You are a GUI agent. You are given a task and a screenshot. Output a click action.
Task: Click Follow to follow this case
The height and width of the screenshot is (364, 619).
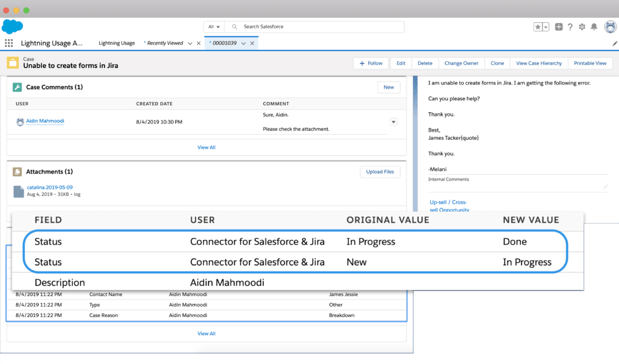point(370,63)
